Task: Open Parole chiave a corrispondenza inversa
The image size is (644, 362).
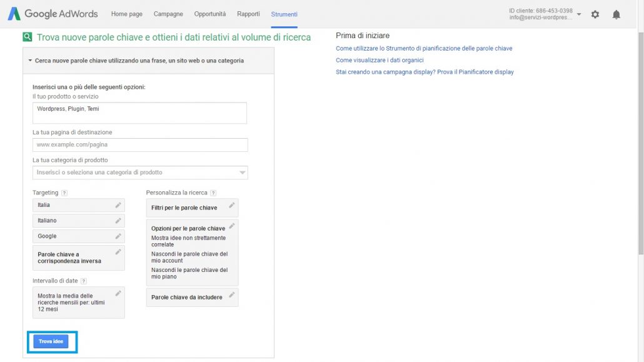Action: [78, 258]
